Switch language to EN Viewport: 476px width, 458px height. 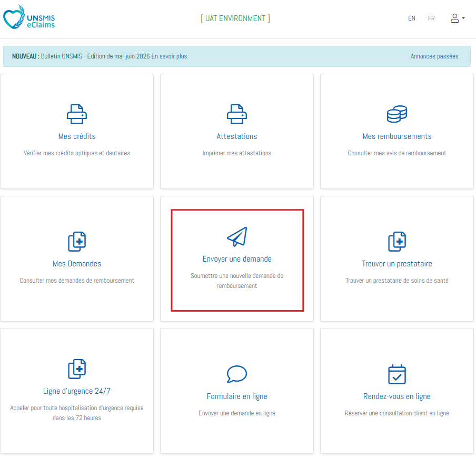tap(411, 18)
